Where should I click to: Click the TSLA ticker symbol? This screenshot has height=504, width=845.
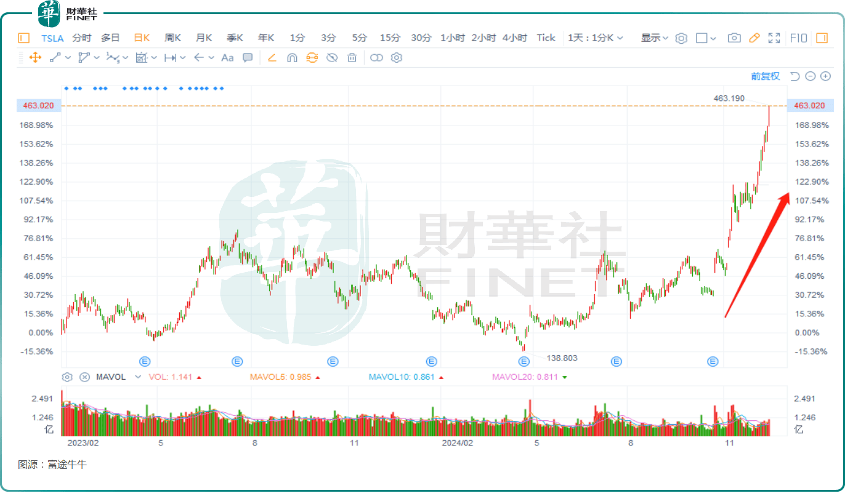coord(52,38)
